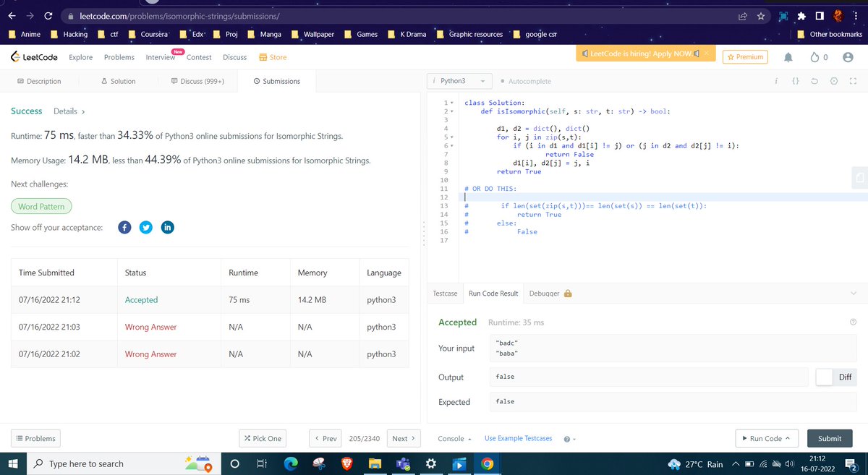Click the browser back arrow
Screen dimensions: 868x475
(11, 15)
